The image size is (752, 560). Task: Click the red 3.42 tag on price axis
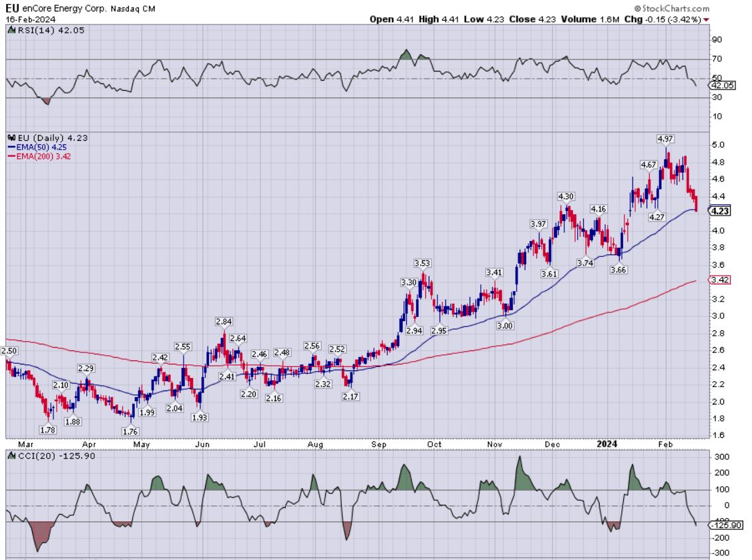point(720,280)
